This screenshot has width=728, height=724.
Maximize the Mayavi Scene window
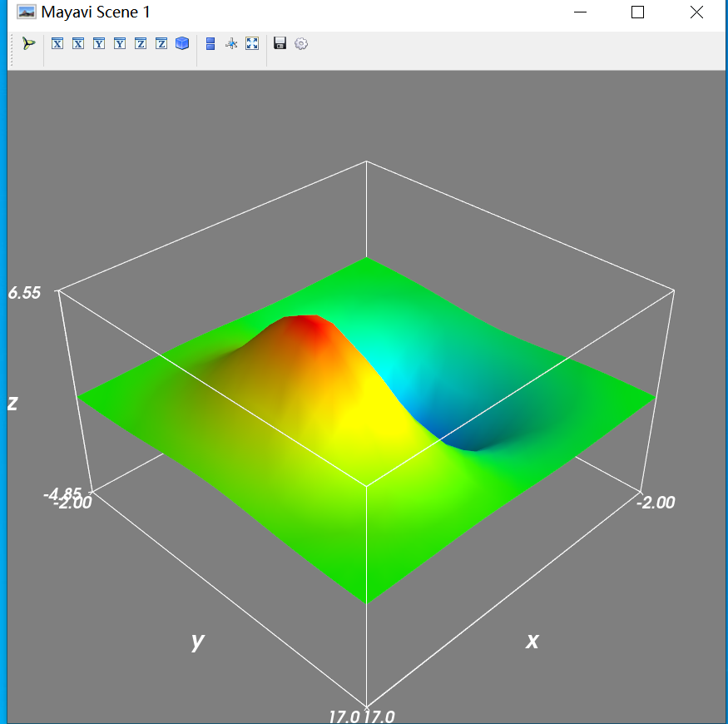point(638,12)
